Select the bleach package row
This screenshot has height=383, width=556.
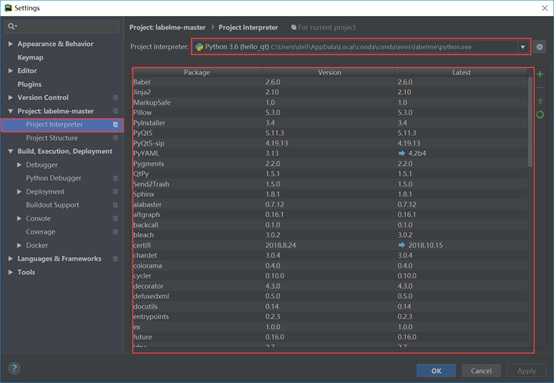(330, 235)
